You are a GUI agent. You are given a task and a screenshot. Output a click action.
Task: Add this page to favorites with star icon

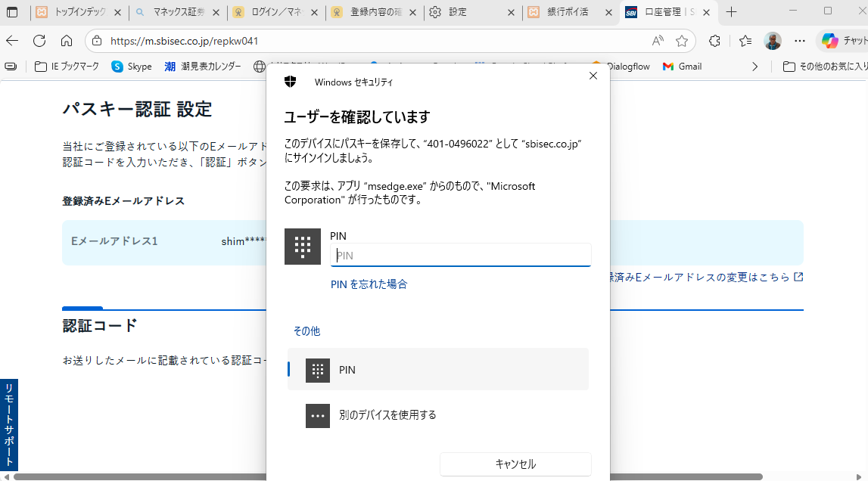(x=682, y=41)
